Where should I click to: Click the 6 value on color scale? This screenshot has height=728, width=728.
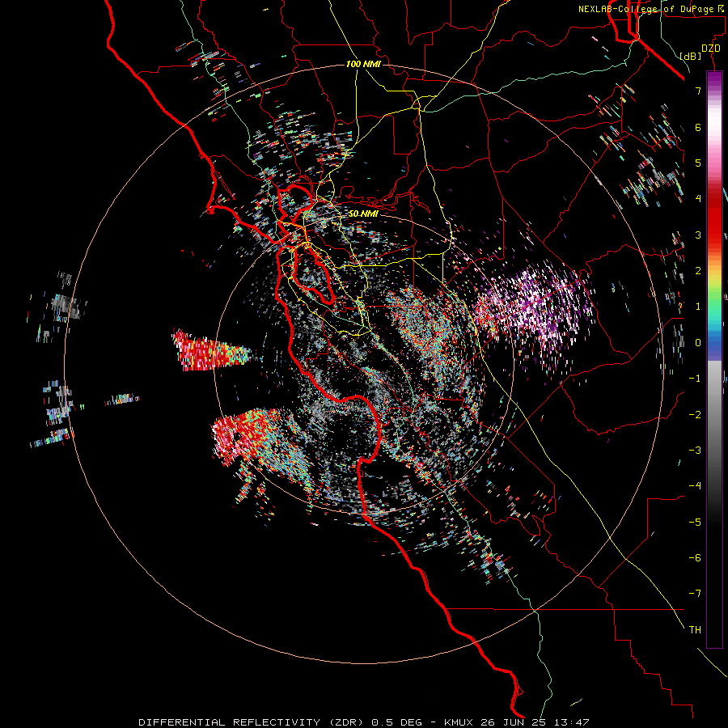(698, 127)
